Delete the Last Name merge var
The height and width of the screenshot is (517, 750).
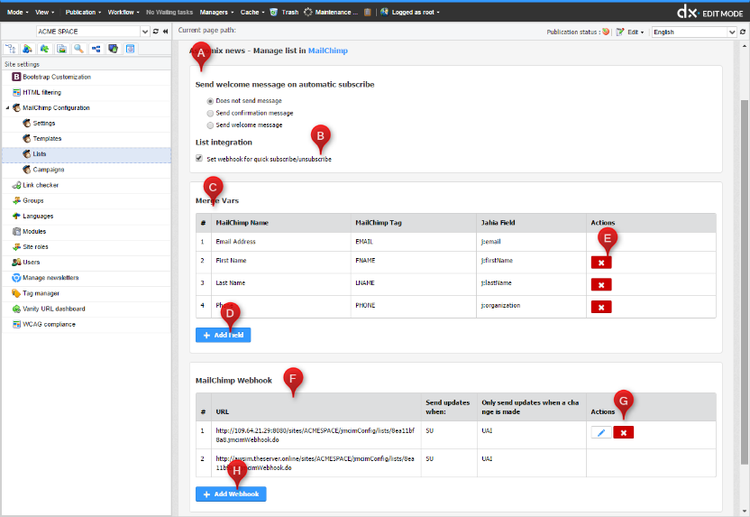(x=601, y=285)
